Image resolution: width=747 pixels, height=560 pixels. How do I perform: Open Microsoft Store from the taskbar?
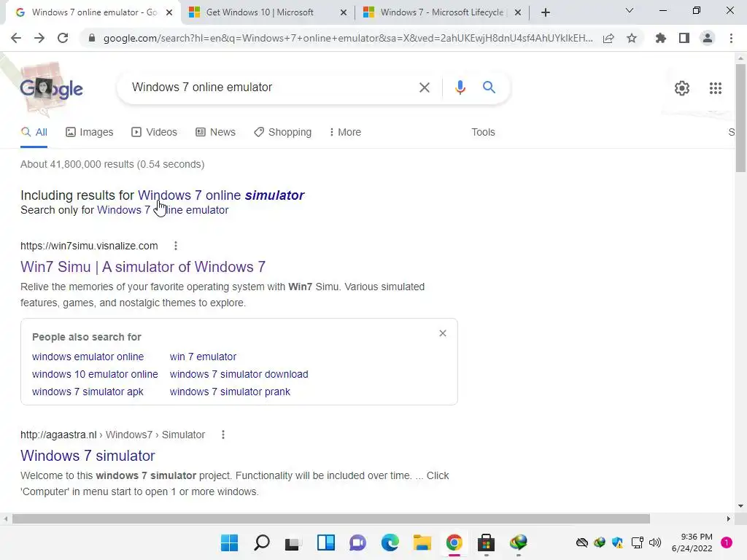(486, 542)
